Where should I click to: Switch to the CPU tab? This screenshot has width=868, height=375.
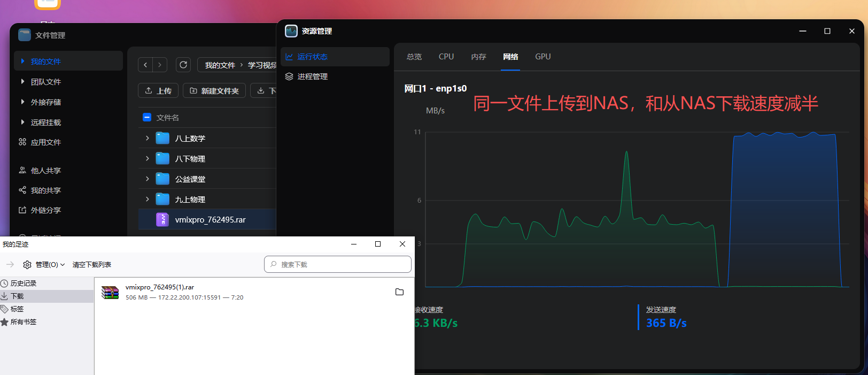point(446,57)
